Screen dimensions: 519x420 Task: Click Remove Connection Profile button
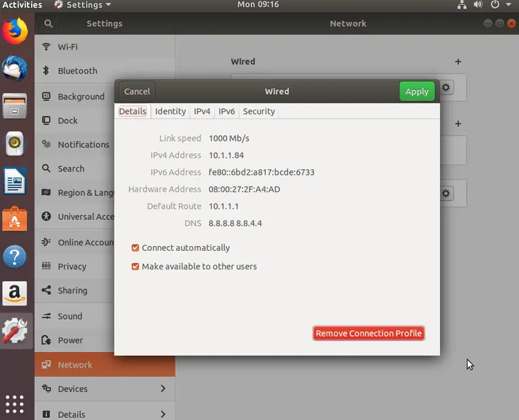coord(368,333)
